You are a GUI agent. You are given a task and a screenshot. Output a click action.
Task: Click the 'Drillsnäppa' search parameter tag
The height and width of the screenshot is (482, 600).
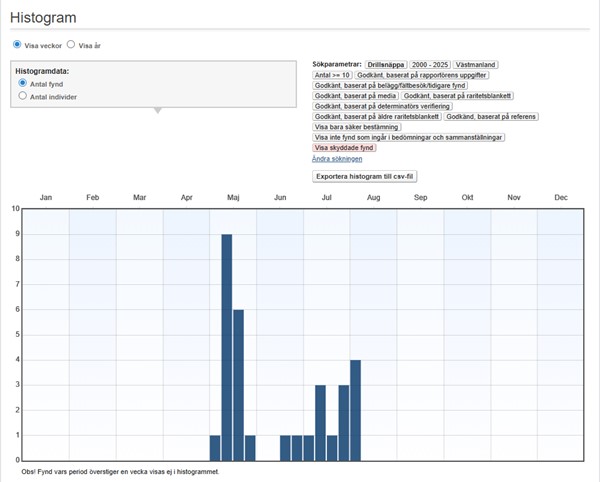(x=385, y=64)
